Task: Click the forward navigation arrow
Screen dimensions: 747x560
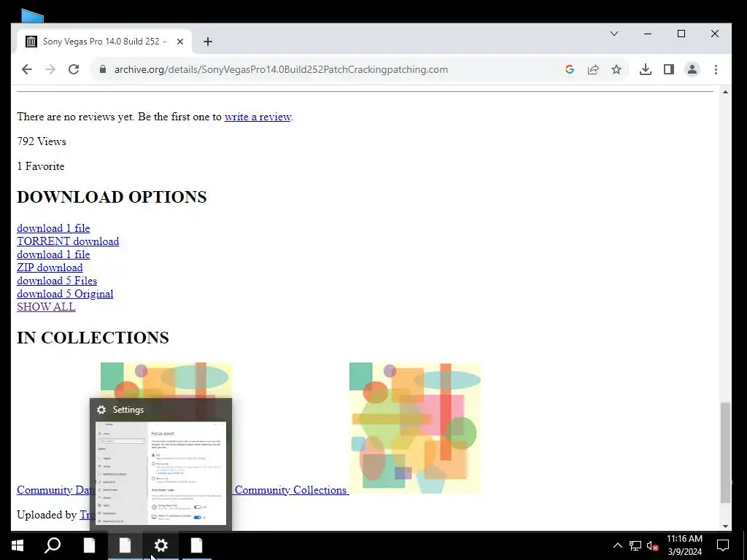Action: click(50, 69)
